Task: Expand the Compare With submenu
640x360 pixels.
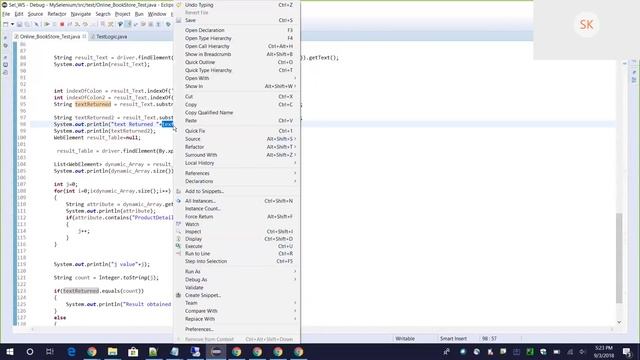Action: [237, 311]
